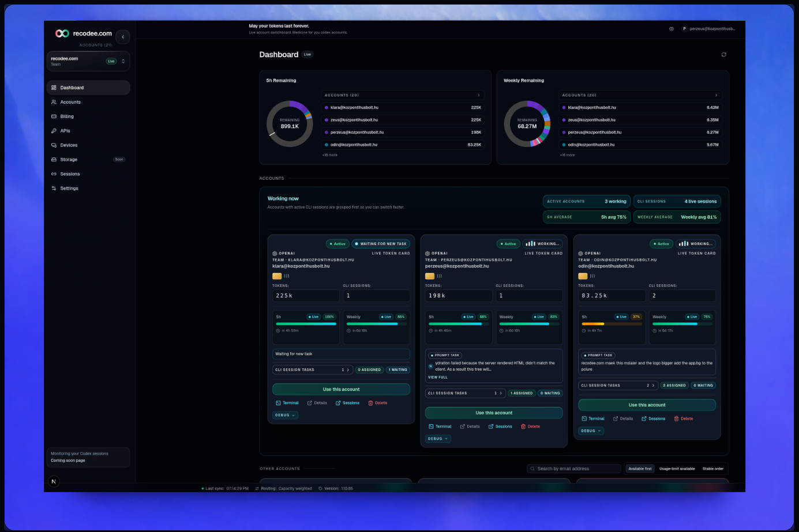Open Terminal for perzeus's account card

pos(440,427)
